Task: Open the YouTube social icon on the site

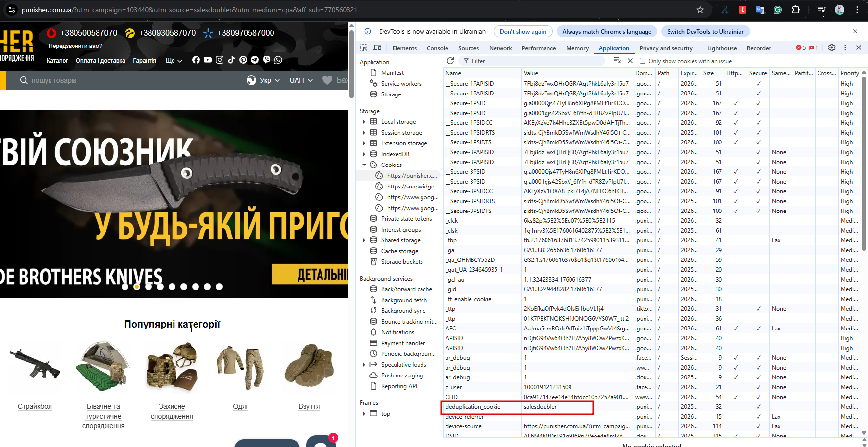Action: coord(208,60)
